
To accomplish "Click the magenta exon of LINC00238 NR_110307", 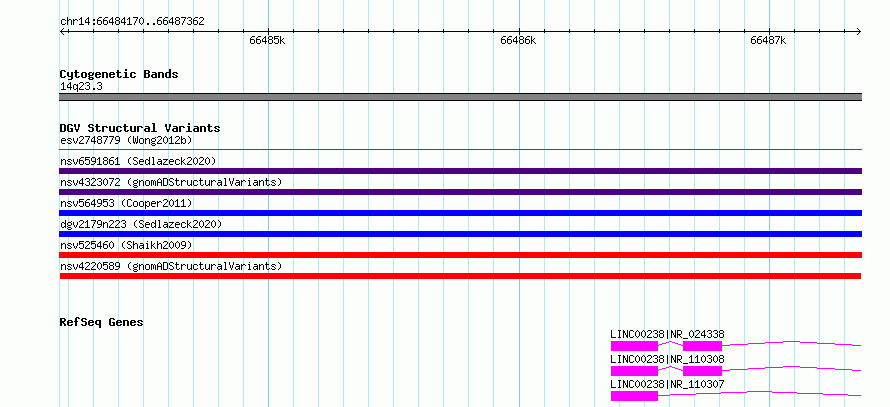I will click(x=634, y=396).
